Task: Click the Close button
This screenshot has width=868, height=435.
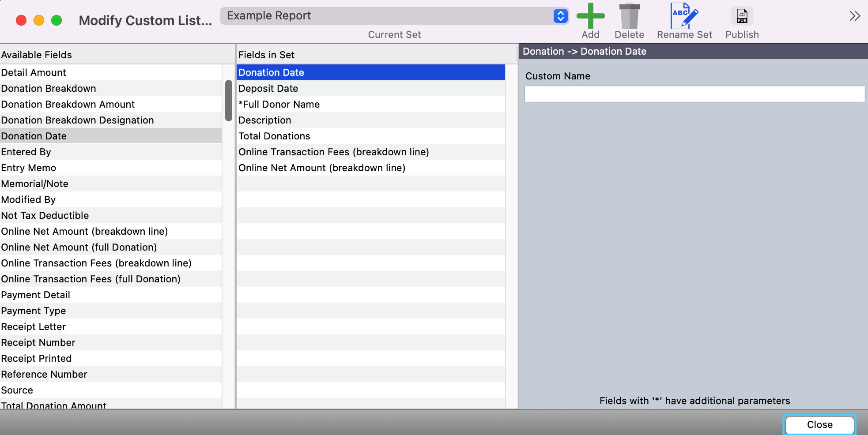Action: (819, 424)
